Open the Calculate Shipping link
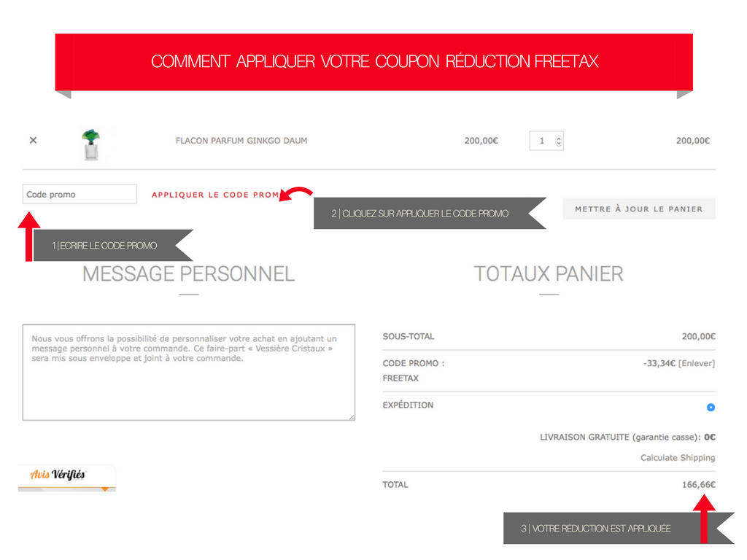Image resolution: width=747 pixels, height=560 pixels. tap(677, 458)
